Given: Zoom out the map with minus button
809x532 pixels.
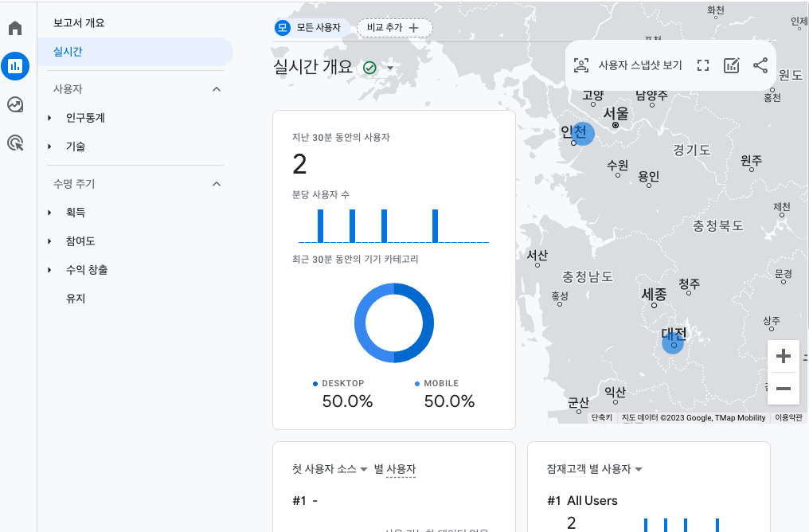Looking at the screenshot, I should tap(783, 389).
